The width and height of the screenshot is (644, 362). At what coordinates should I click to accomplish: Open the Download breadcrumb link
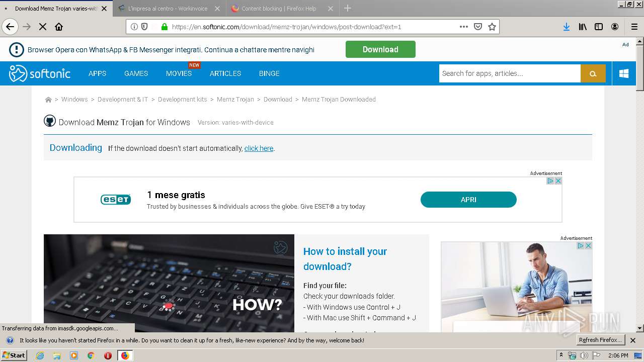(x=278, y=100)
